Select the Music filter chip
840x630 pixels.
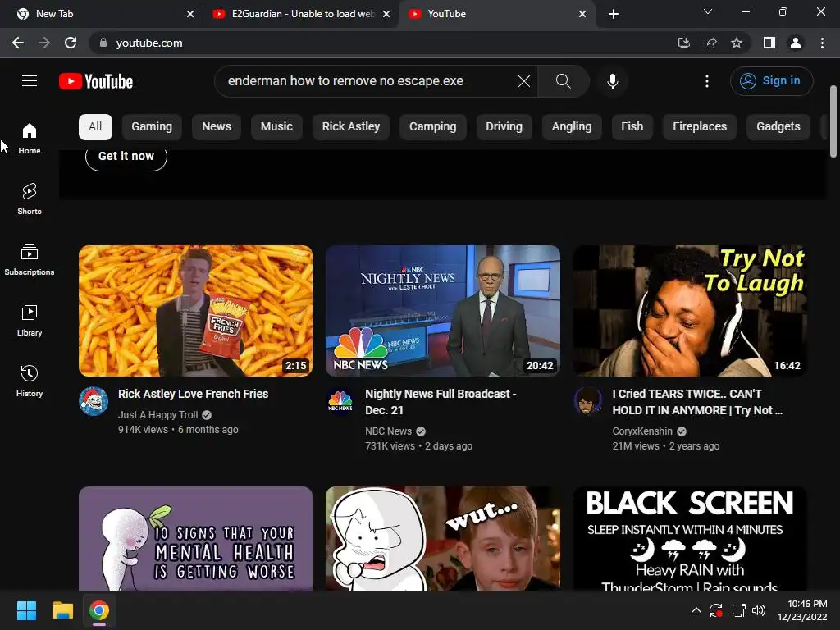coord(276,127)
